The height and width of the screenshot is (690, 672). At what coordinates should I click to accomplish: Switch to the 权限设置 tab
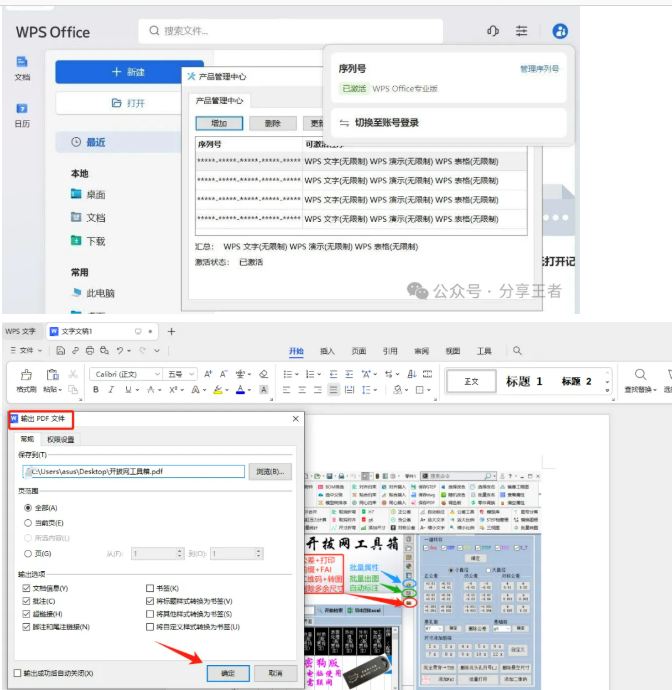(60, 439)
